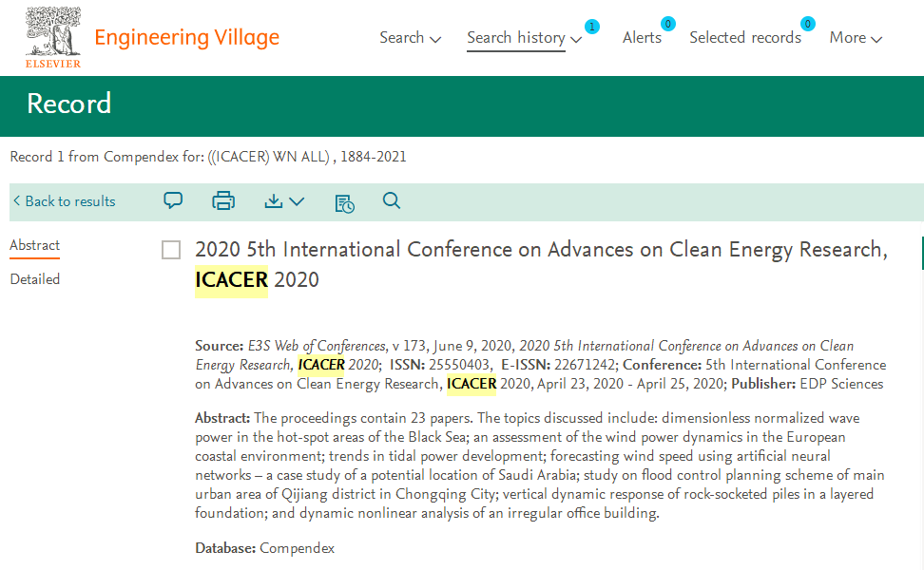Go to Alerts
This screenshot has width=924, height=570.
click(x=642, y=38)
